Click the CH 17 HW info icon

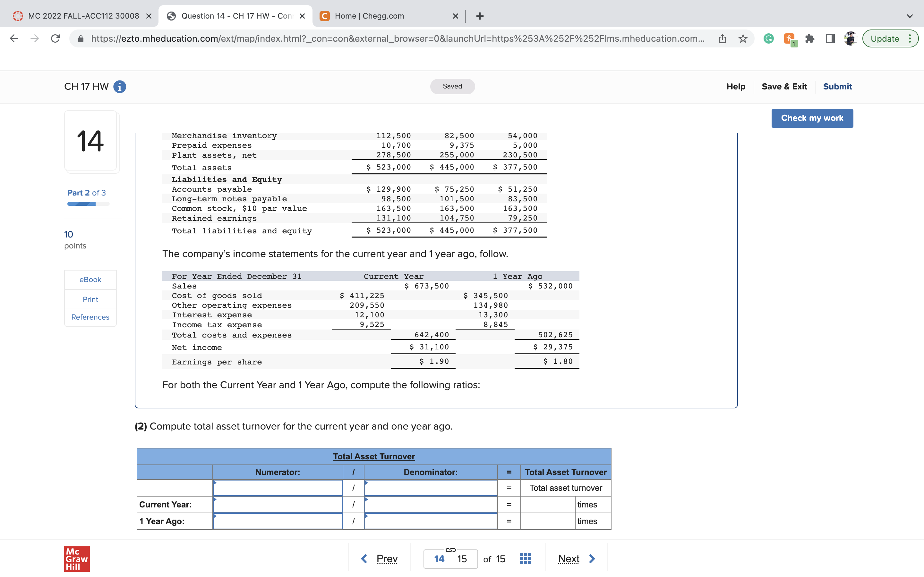[119, 87]
